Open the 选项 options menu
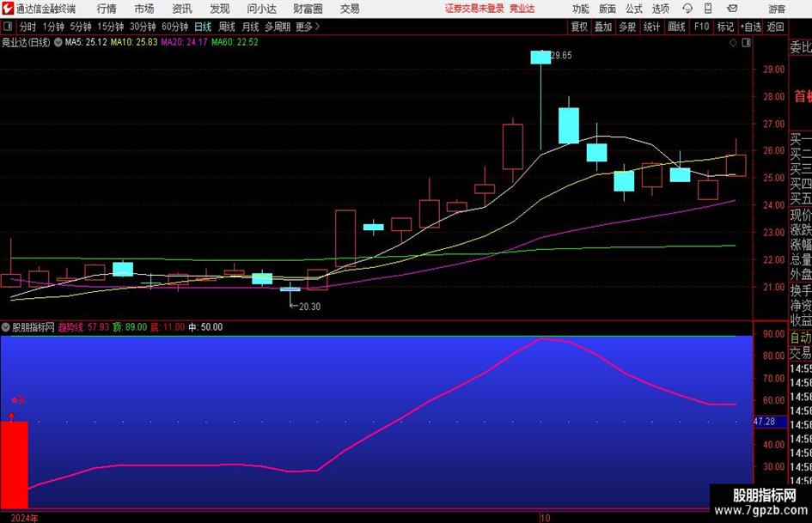Screen dimensions: 812x523 [660, 9]
